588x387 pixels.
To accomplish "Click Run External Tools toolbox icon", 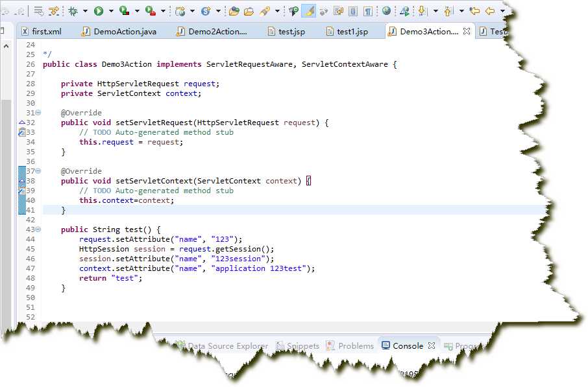I will (x=151, y=11).
